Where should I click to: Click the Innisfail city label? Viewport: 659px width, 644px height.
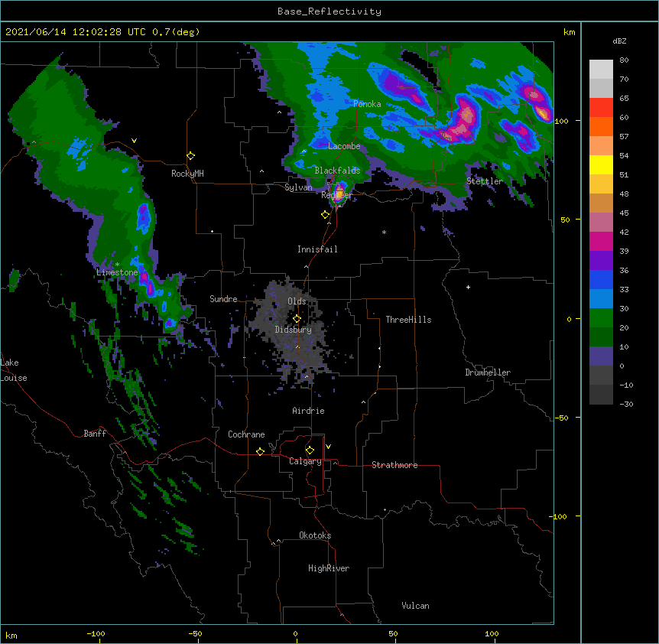317,249
